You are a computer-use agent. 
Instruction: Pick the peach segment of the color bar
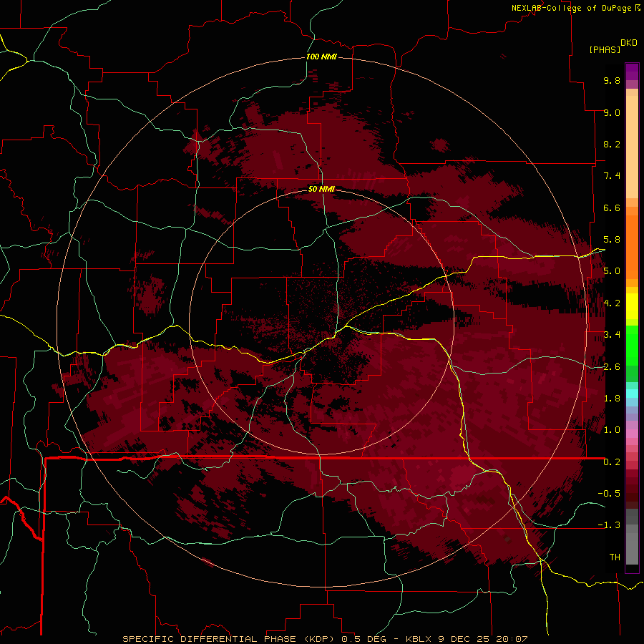click(632, 147)
